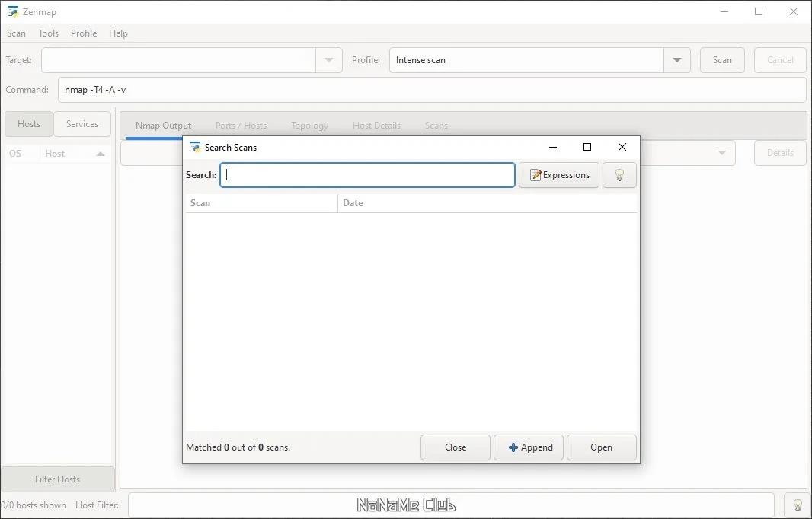Screen dimensions: 812x519
Task: Open the Profile dropdown arrow
Action: pos(677,60)
